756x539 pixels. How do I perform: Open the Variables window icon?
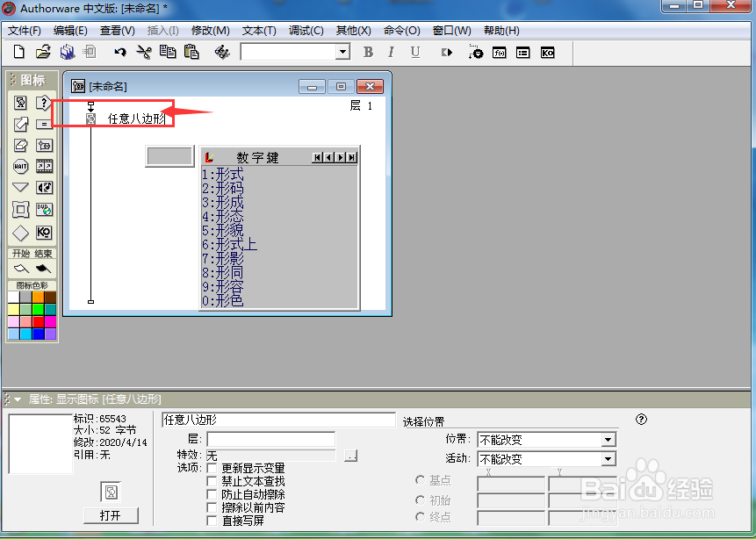[x=523, y=52]
